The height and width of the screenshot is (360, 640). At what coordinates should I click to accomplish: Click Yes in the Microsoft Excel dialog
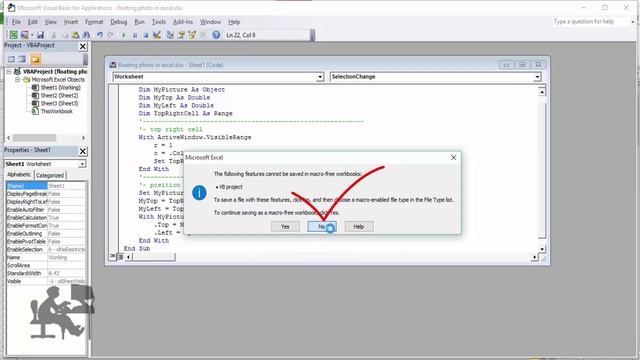pos(285,227)
